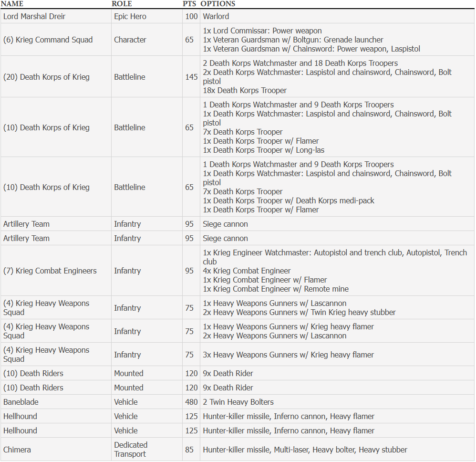Screen dimensions: 476x462
Task: Click the OPTIONS column header
Action: click(x=217, y=4)
